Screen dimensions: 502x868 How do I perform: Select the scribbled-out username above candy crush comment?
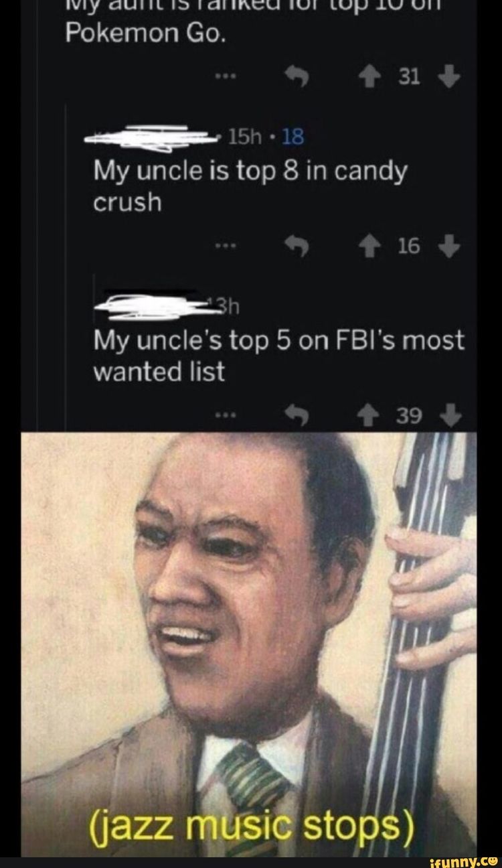click(x=155, y=136)
